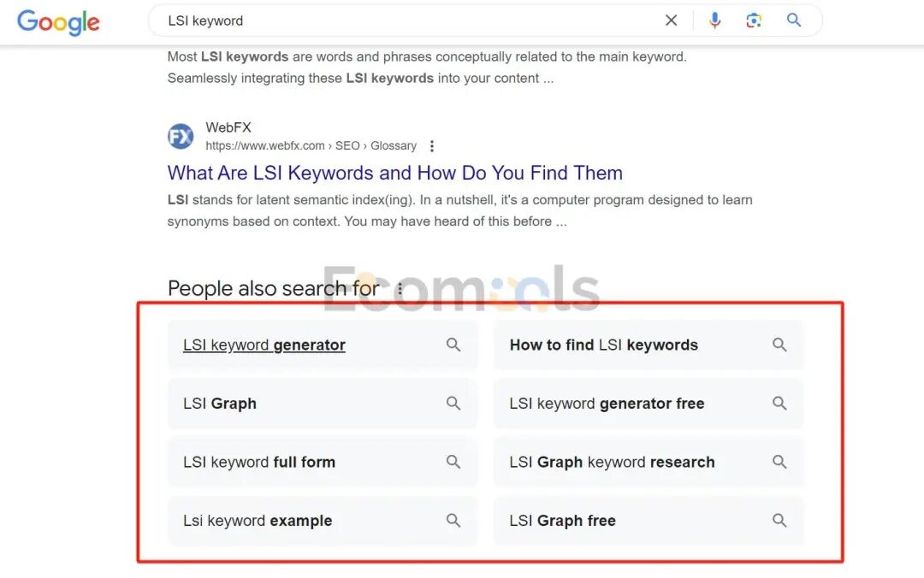Click magnifier icon in LSI Graph suggestion
Screen dimensions: 924x578
453,403
